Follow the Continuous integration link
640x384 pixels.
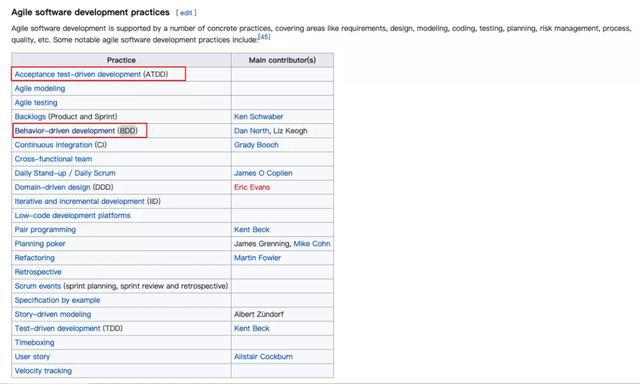53,145
